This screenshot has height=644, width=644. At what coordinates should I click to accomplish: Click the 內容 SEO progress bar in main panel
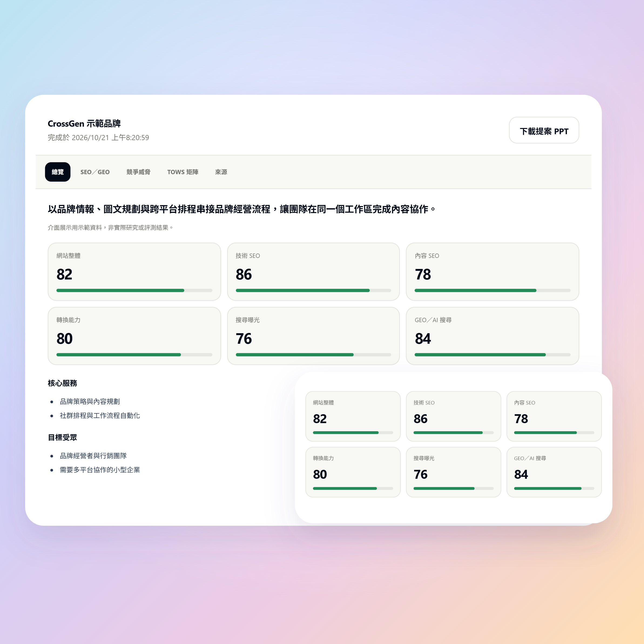tap(492, 291)
